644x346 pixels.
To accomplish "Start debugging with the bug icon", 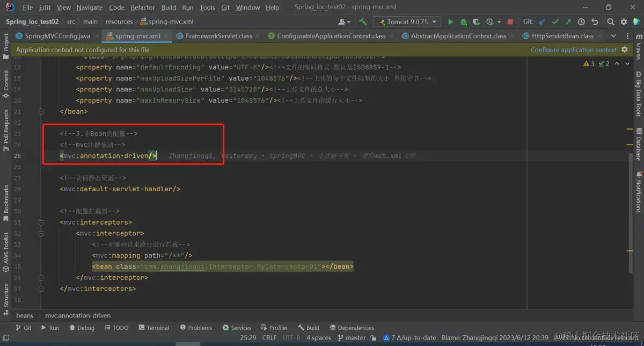I will point(463,22).
